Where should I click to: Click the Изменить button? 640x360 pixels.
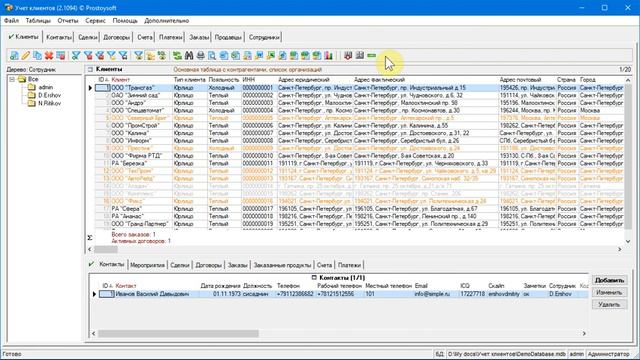(x=609, y=293)
